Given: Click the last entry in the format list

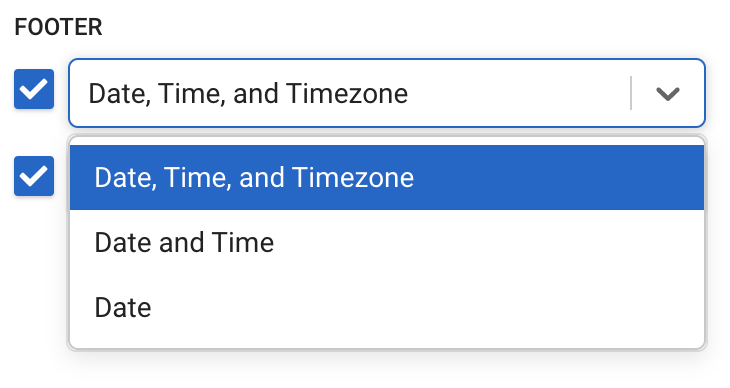Looking at the screenshot, I should click(x=387, y=307).
